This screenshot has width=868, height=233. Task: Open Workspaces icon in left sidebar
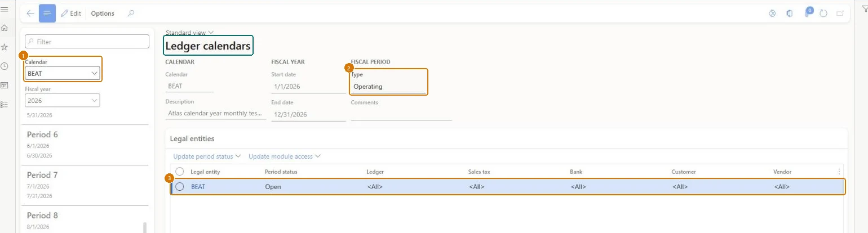(5, 85)
